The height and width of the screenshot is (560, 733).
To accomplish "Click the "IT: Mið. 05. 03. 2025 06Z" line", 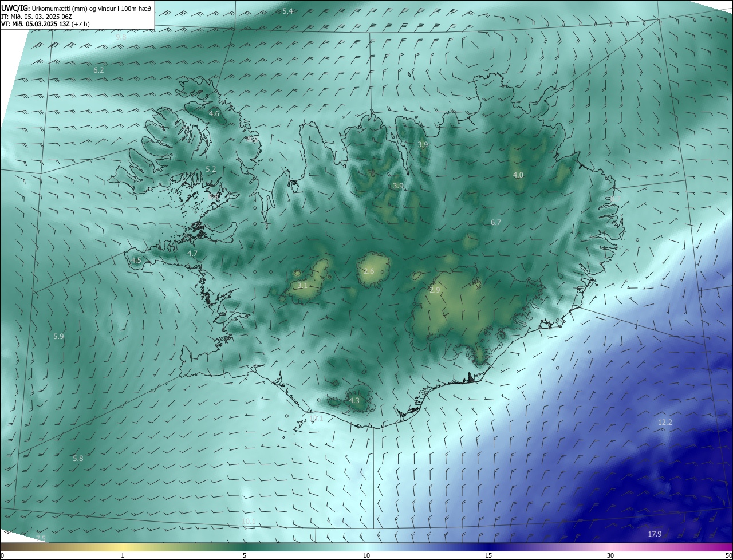I will 37,17.
